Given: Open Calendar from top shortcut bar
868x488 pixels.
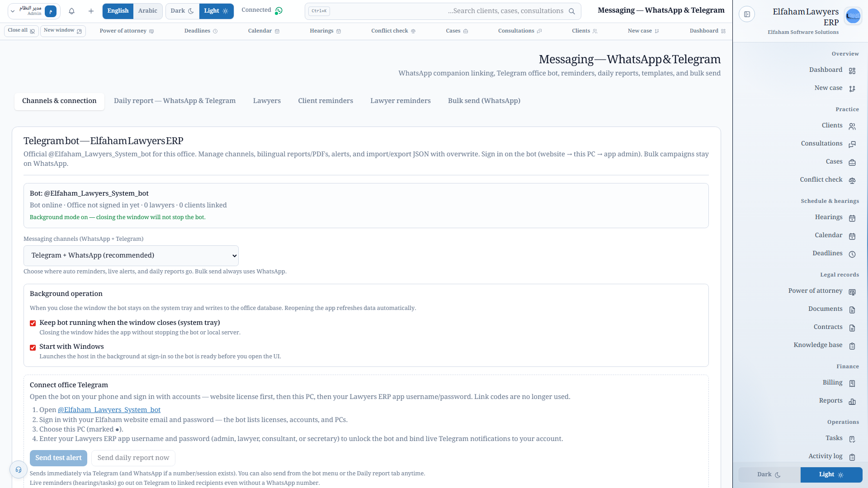Looking at the screenshot, I should (x=264, y=31).
